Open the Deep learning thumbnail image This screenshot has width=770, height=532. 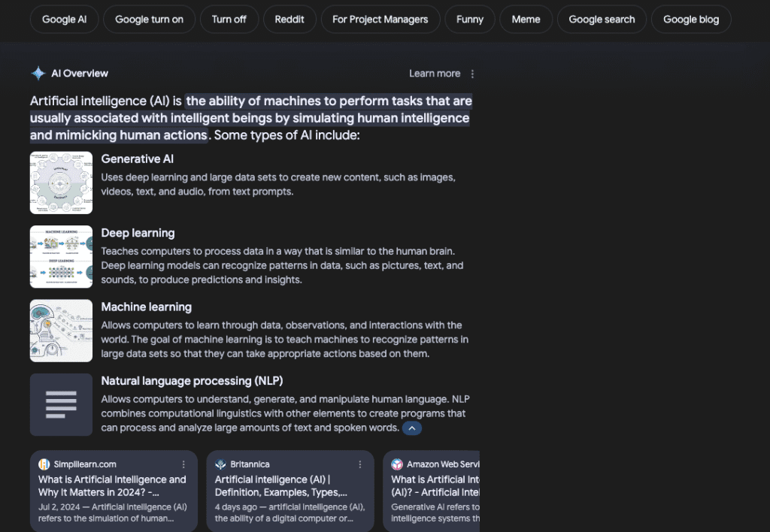coord(61,257)
